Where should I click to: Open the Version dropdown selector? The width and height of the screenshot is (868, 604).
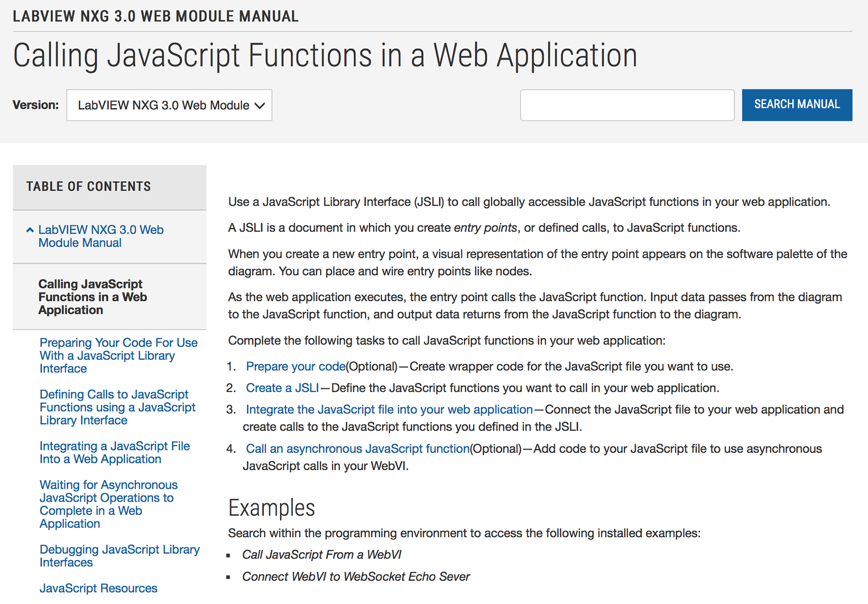169,105
